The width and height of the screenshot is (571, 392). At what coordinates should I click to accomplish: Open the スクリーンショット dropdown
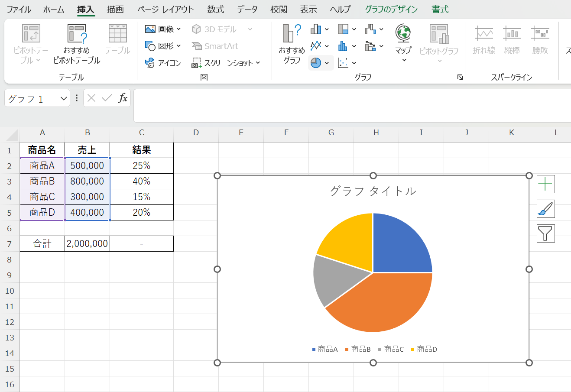[x=258, y=63]
